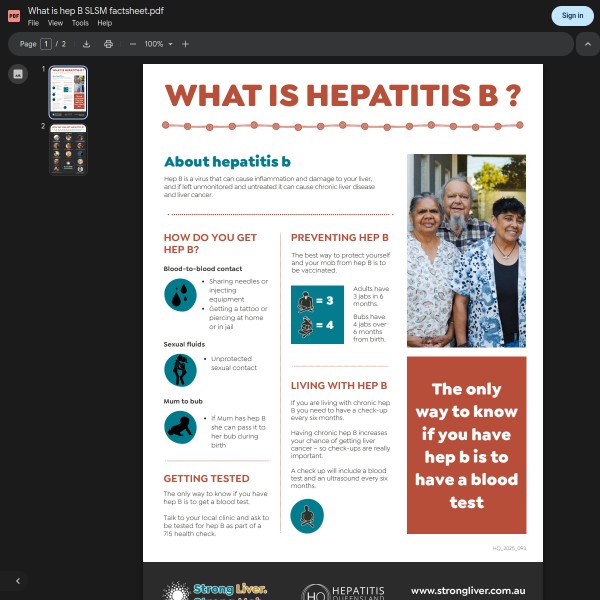The height and width of the screenshot is (600, 600).
Task: Select the page 1 thumbnail
Action: 69,92
